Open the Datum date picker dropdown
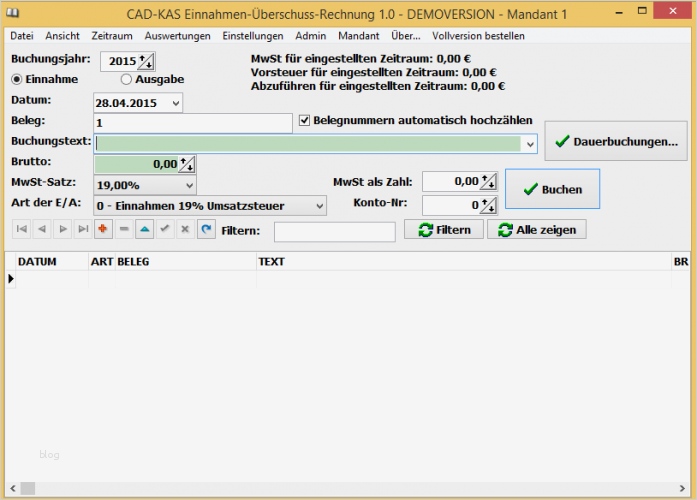 pyautogui.click(x=176, y=103)
